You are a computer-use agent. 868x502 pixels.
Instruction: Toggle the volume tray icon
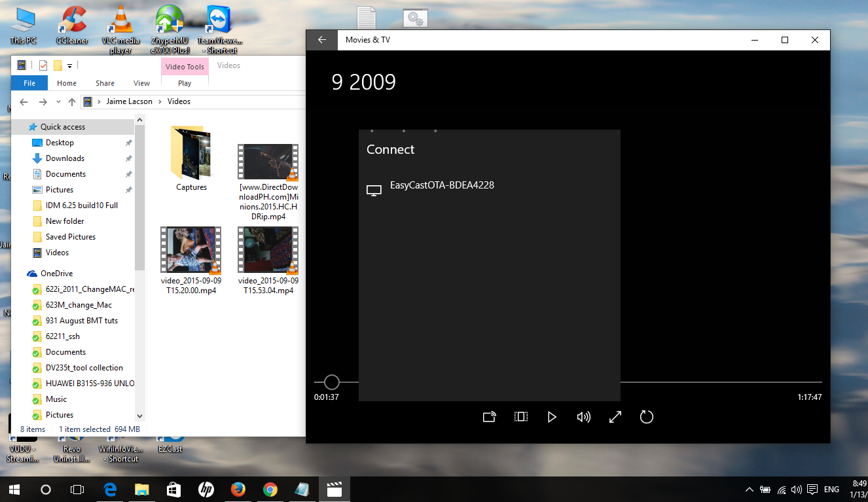[x=795, y=489]
